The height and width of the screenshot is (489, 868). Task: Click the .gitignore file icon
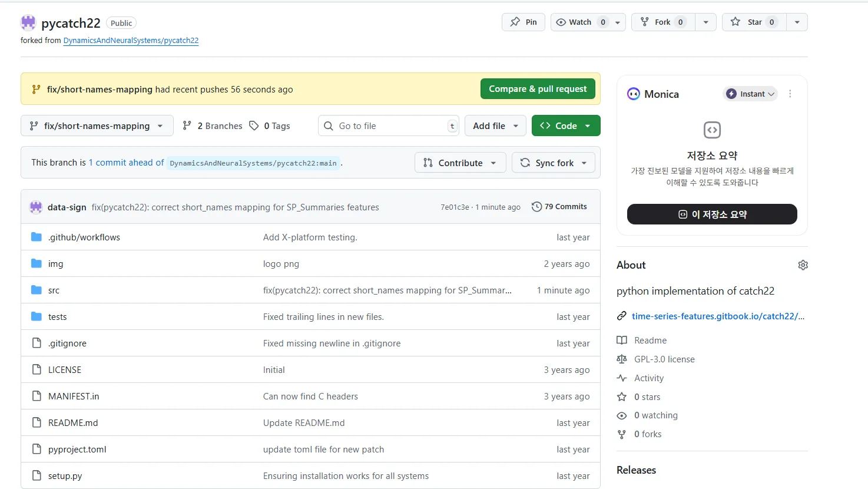point(37,343)
